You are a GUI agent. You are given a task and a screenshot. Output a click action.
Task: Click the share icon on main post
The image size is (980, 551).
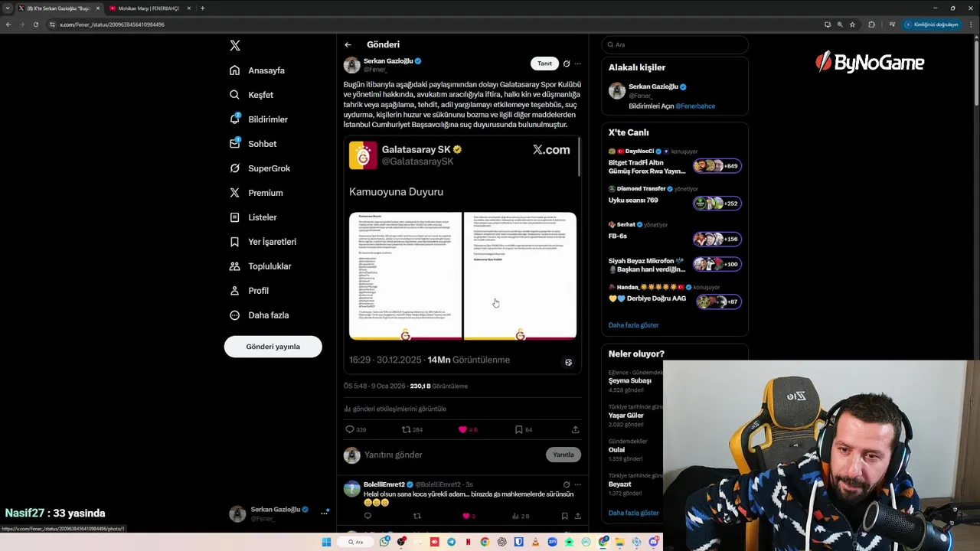coord(575,429)
